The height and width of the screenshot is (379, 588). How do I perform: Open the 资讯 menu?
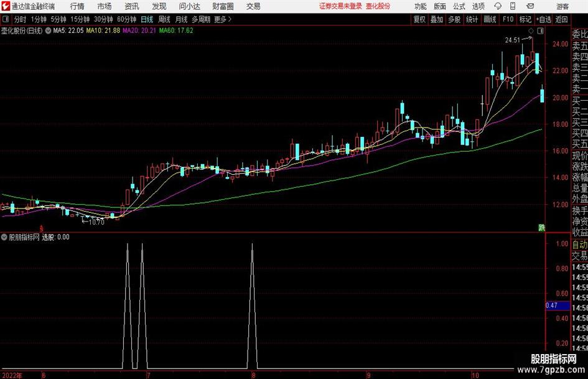click(x=132, y=6)
